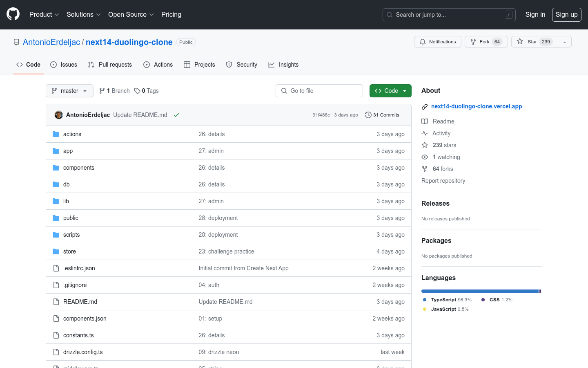Screen dimensions: 588x368
Task: Click Sign in
Action: coord(535,14)
